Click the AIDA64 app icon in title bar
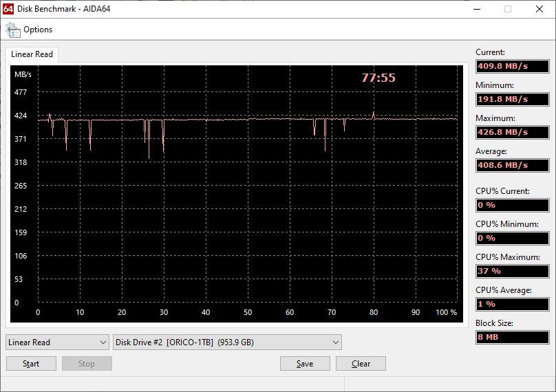Screen dimensions: 556x392 coord(8,9)
